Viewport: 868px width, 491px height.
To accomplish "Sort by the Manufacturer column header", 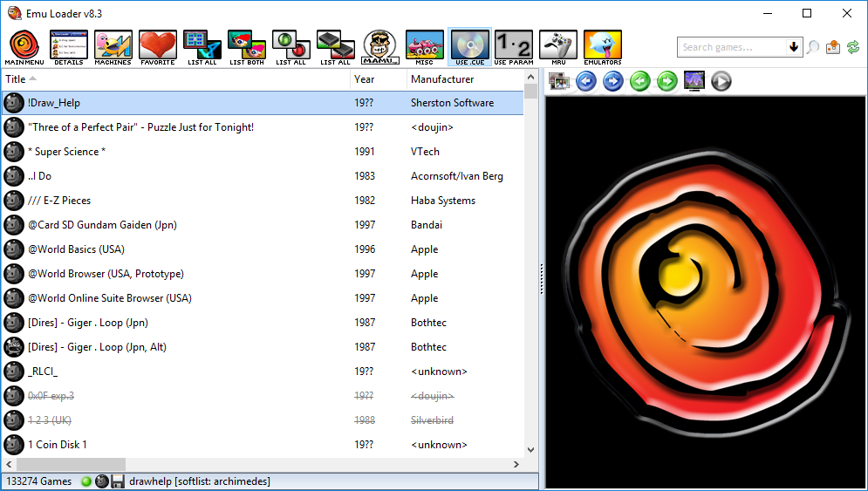I will click(x=465, y=79).
